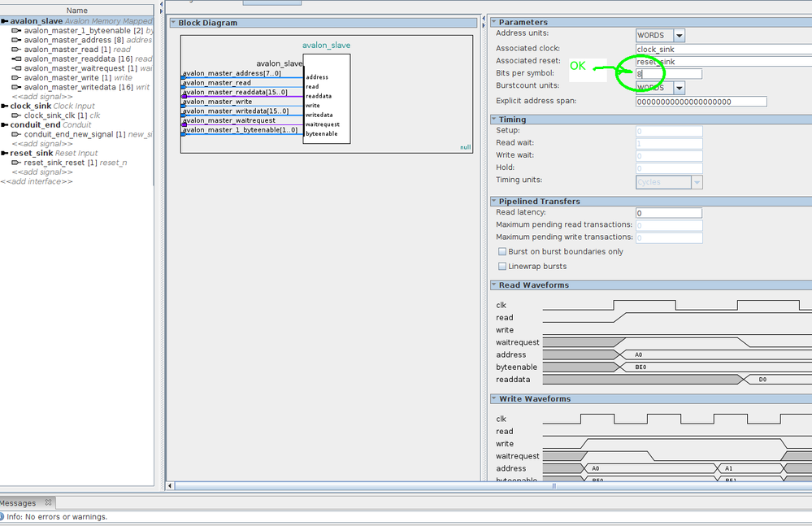
Task: Click the horizontal scrollbar left arrow
Action: pyautogui.click(x=171, y=486)
